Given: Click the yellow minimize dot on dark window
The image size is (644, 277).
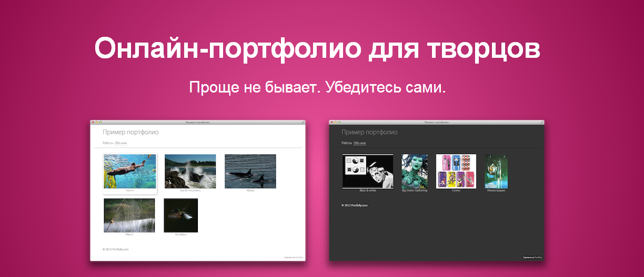Looking at the screenshot, I should [x=335, y=122].
